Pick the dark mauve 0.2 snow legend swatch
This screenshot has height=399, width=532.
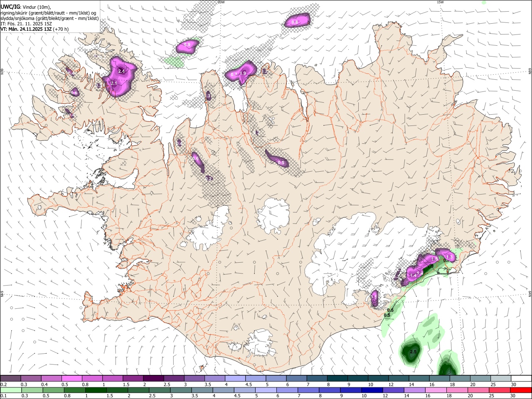click(x=10, y=378)
